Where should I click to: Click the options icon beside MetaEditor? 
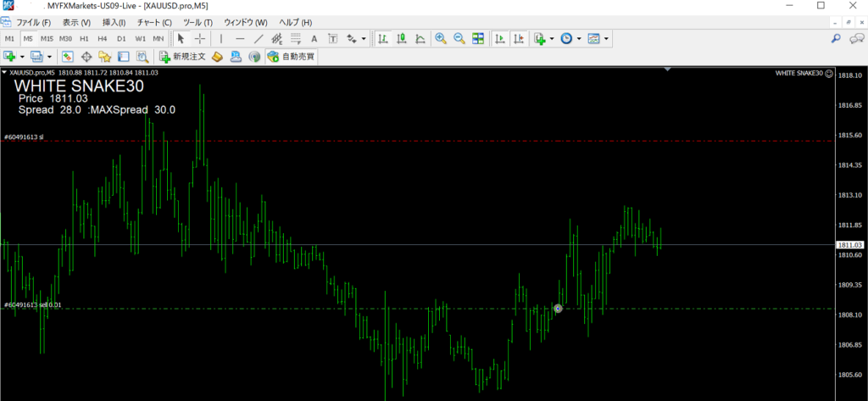[x=236, y=57]
